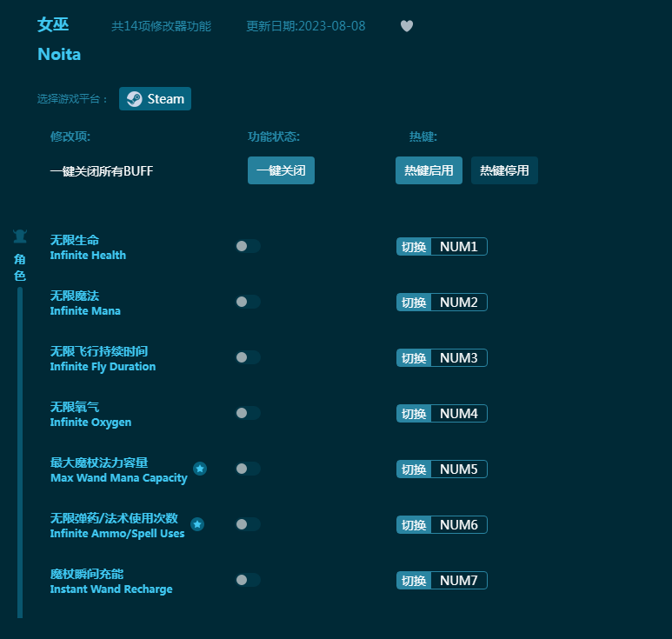Click the 一键关闭所有BUFF label
This screenshot has height=639, width=672.
[x=102, y=171]
